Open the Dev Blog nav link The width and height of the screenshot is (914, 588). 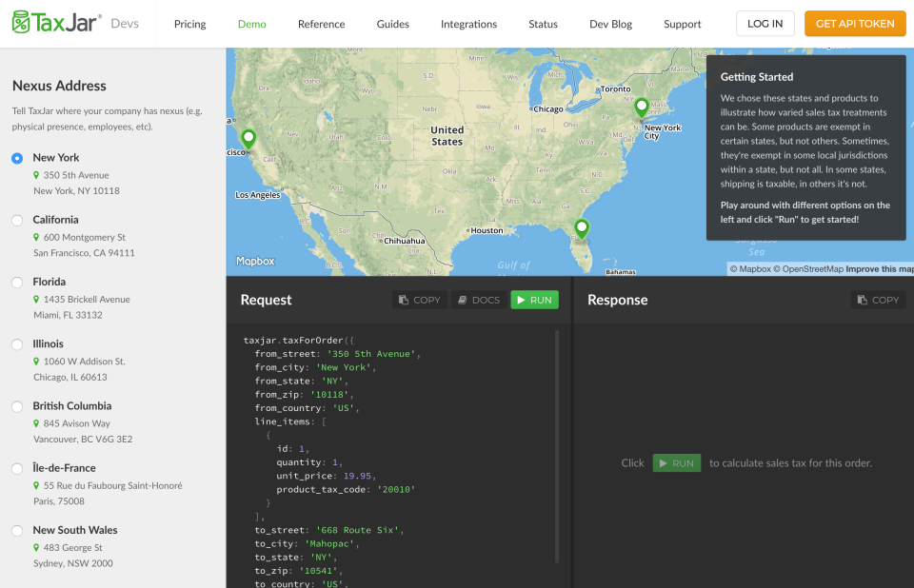[x=611, y=24]
